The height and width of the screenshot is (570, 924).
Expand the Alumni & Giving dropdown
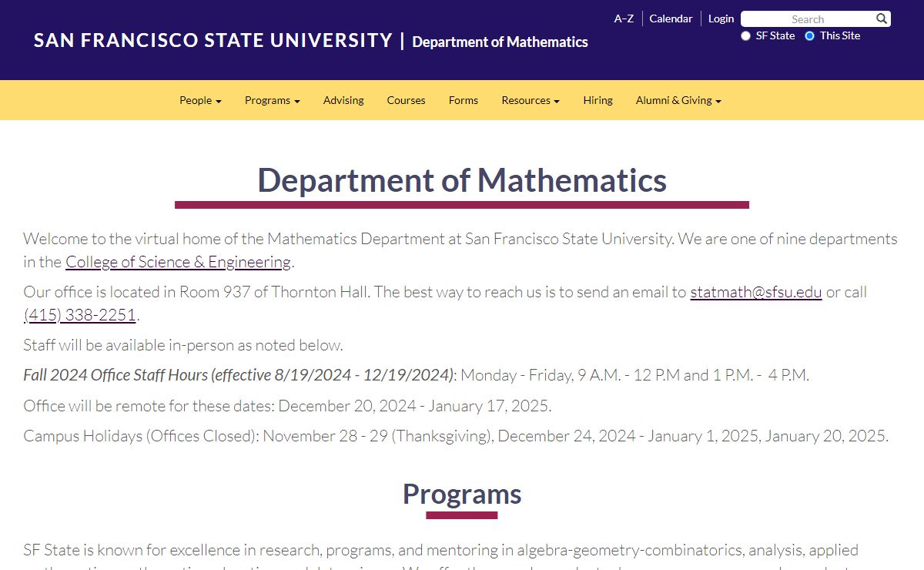click(x=678, y=100)
